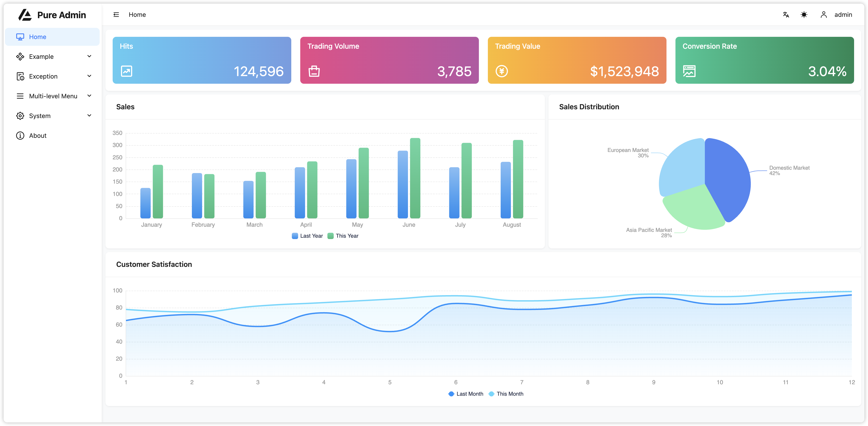Viewport: 868px width, 426px height.
Task: Click the Pure Admin logo
Action: coord(25,15)
